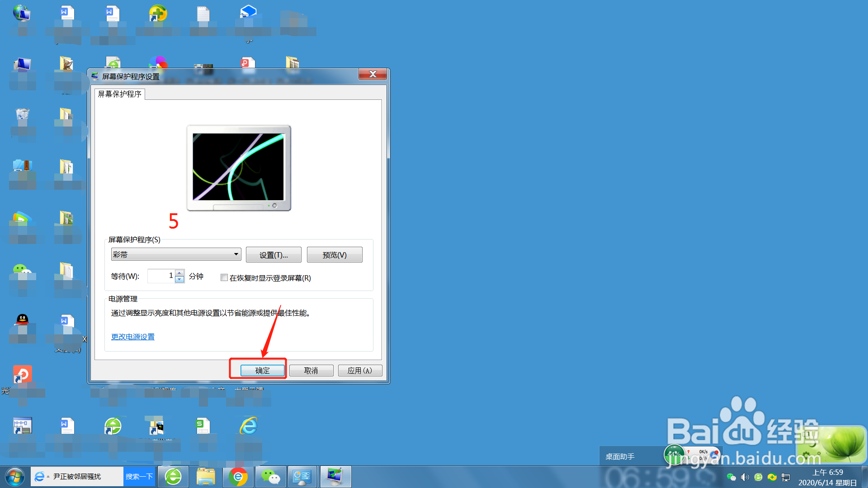Click the network connection tray icon
Viewport: 868px width, 488px height.
point(786,477)
